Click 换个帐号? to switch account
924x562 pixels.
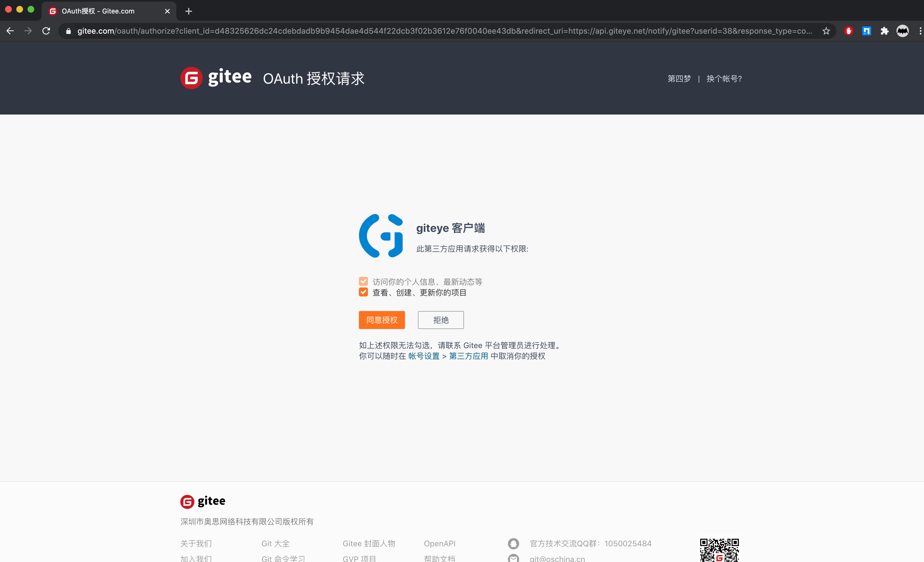[724, 79]
